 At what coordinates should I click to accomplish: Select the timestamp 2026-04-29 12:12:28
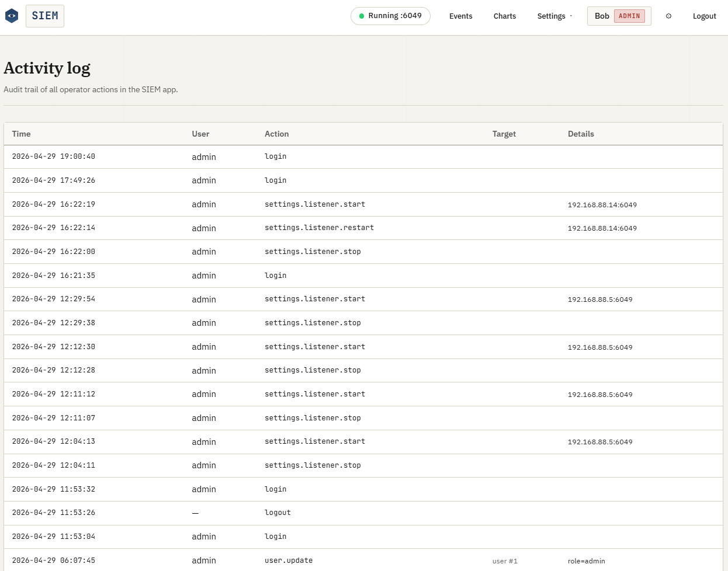[54, 370]
